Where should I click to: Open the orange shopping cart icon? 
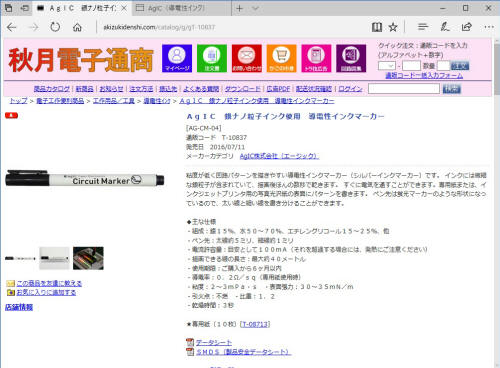pyautogui.click(x=281, y=58)
